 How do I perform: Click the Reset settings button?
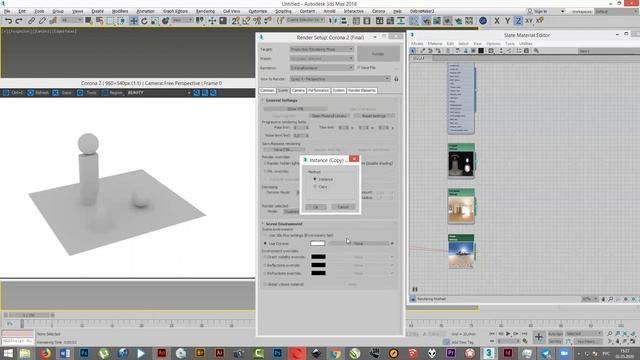pos(373,116)
